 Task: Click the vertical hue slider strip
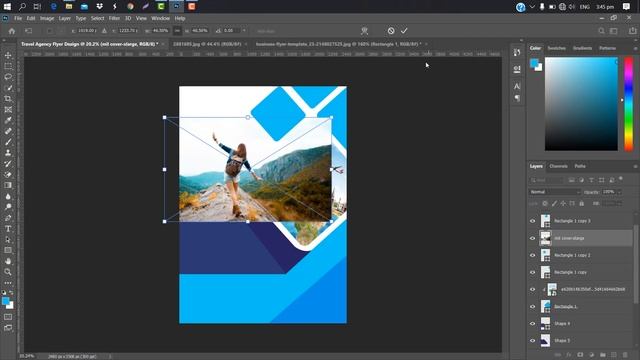(x=629, y=104)
